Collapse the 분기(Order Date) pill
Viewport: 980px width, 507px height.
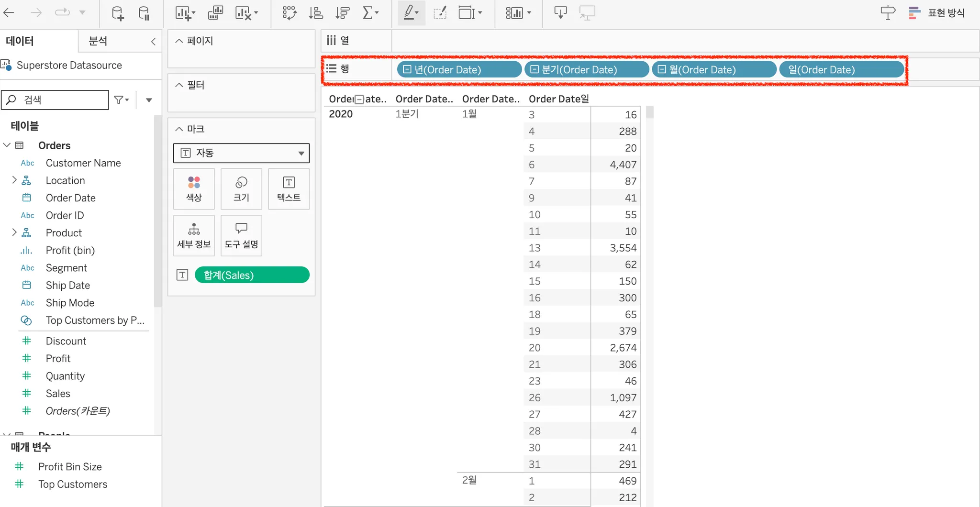[535, 69]
